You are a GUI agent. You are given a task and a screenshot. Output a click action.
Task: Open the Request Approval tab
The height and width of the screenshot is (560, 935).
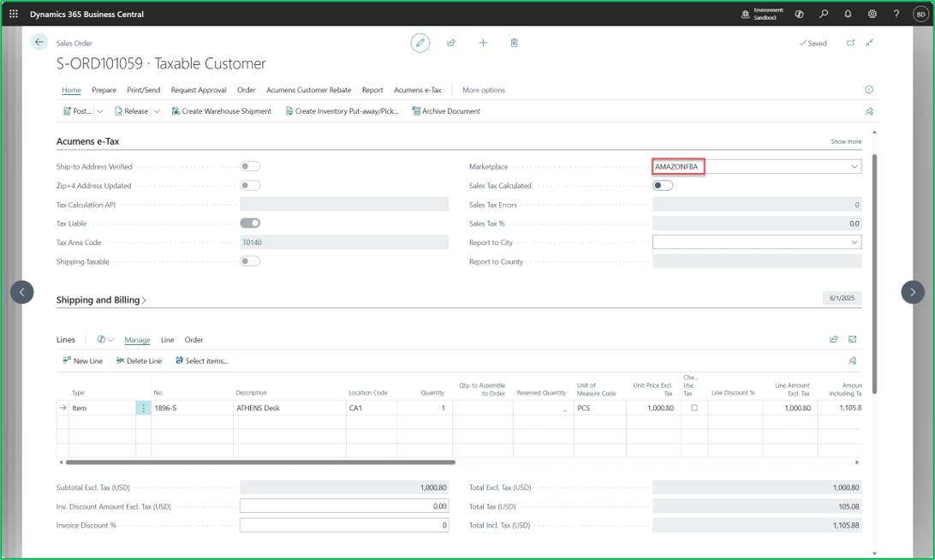pos(199,90)
